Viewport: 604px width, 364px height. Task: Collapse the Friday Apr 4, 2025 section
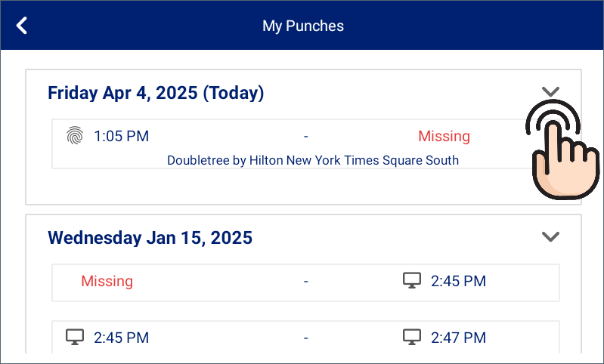(x=550, y=91)
